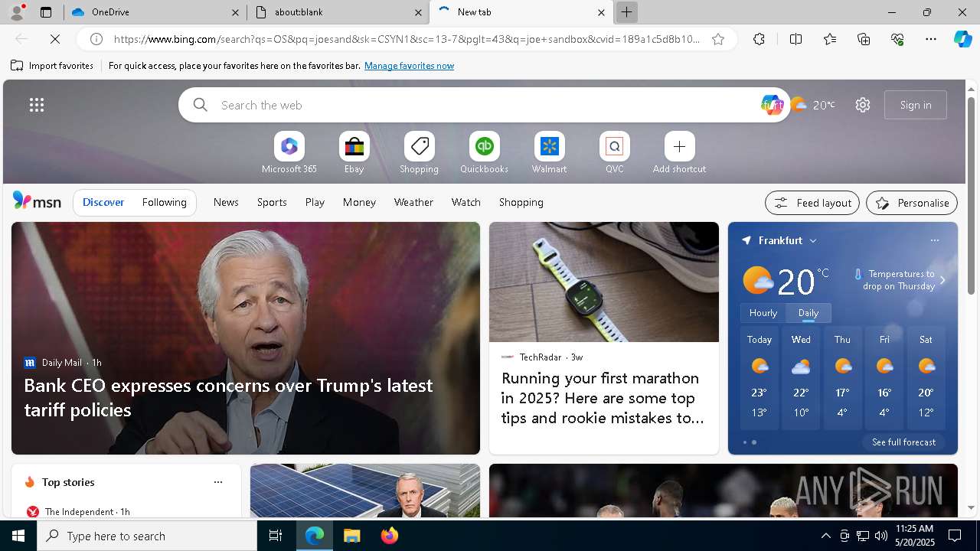Switch weather card to Hourly
980x551 pixels.
tap(763, 313)
